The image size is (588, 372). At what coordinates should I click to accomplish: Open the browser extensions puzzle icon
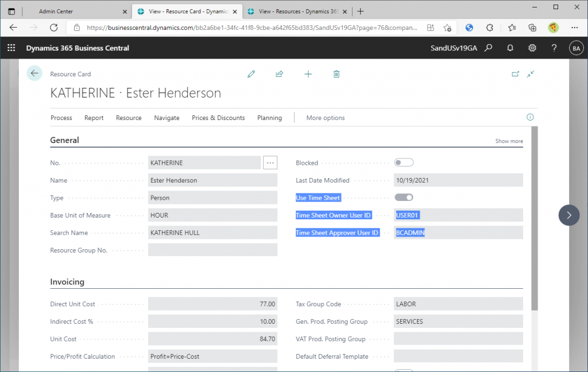tap(489, 28)
